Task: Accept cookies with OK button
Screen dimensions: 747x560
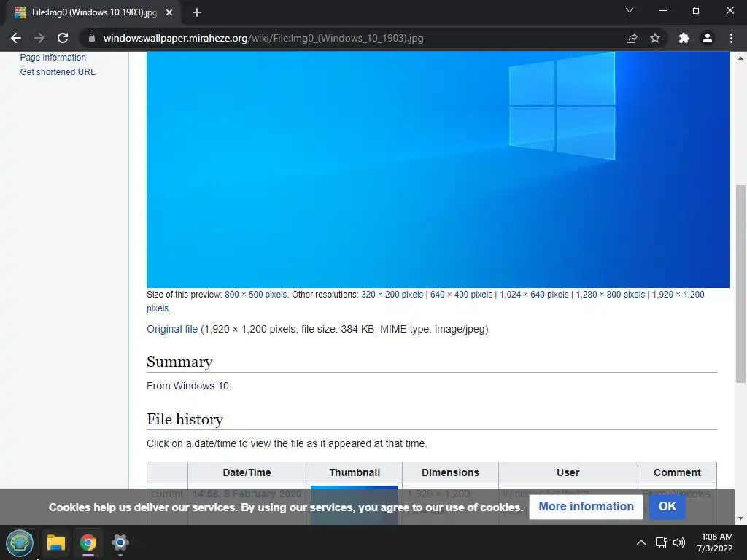Action: pyautogui.click(x=667, y=507)
